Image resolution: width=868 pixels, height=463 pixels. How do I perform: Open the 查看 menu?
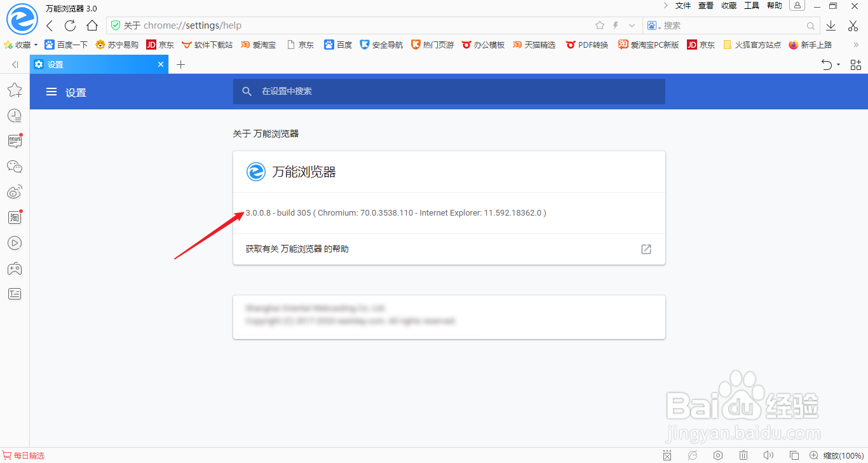point(706,6)
